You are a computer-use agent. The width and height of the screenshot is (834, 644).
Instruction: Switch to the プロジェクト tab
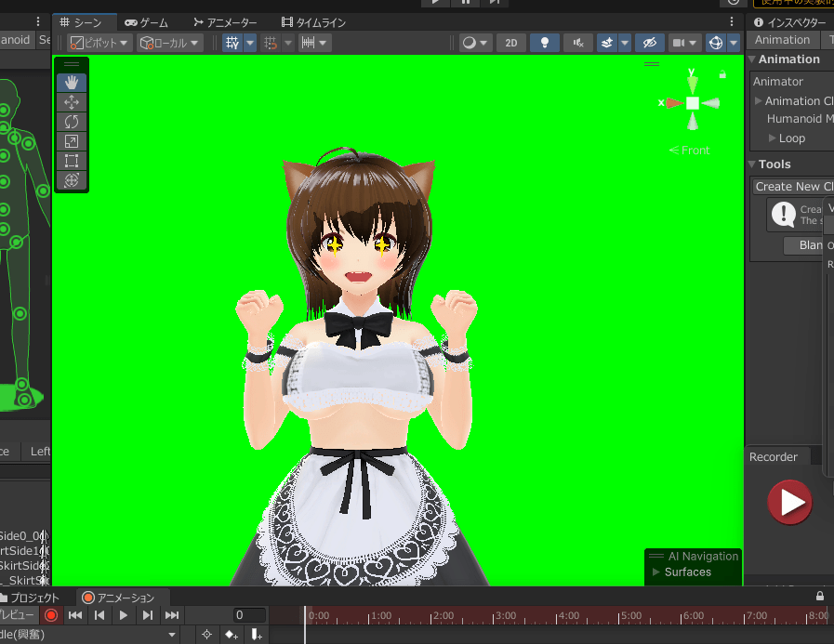coord(32,598)
